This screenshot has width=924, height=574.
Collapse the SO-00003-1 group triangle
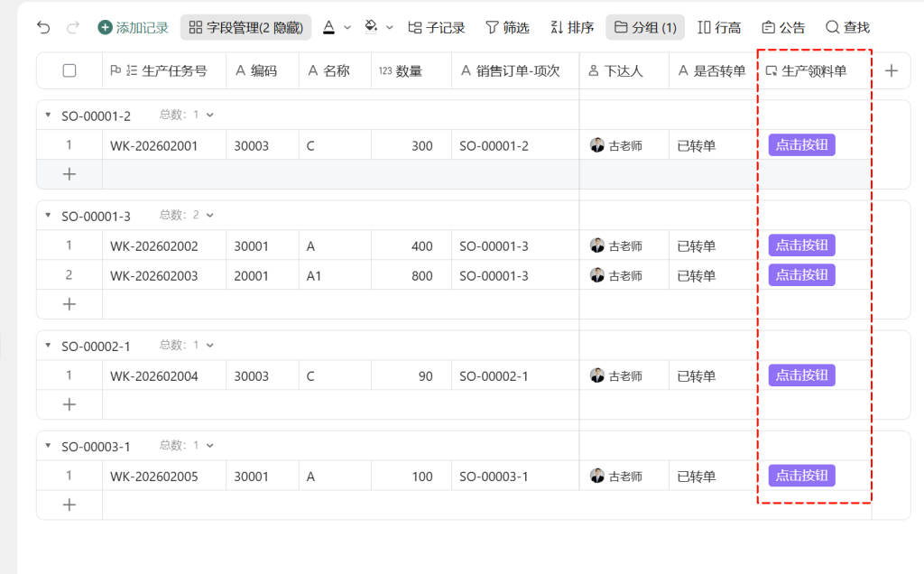pos(49,446)
